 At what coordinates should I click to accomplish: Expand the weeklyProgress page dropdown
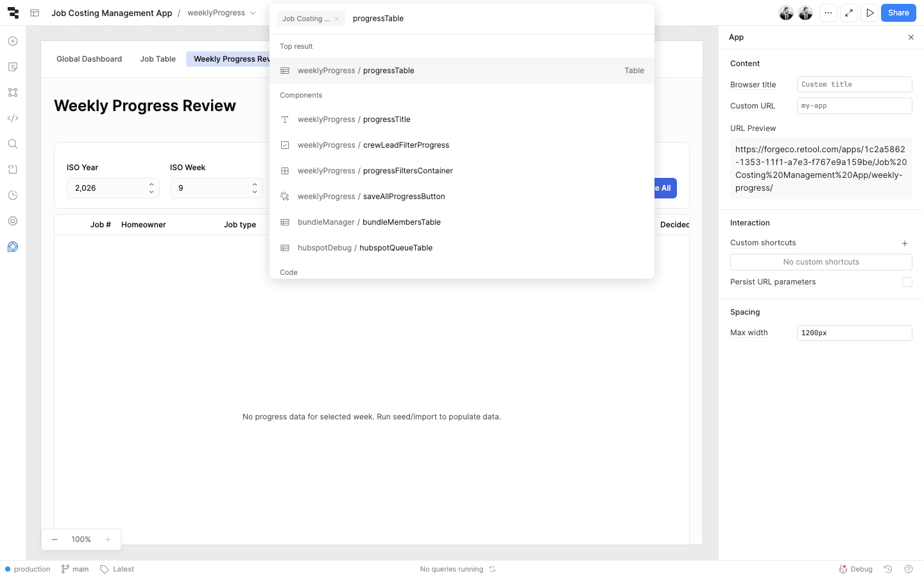coord(253,13)
